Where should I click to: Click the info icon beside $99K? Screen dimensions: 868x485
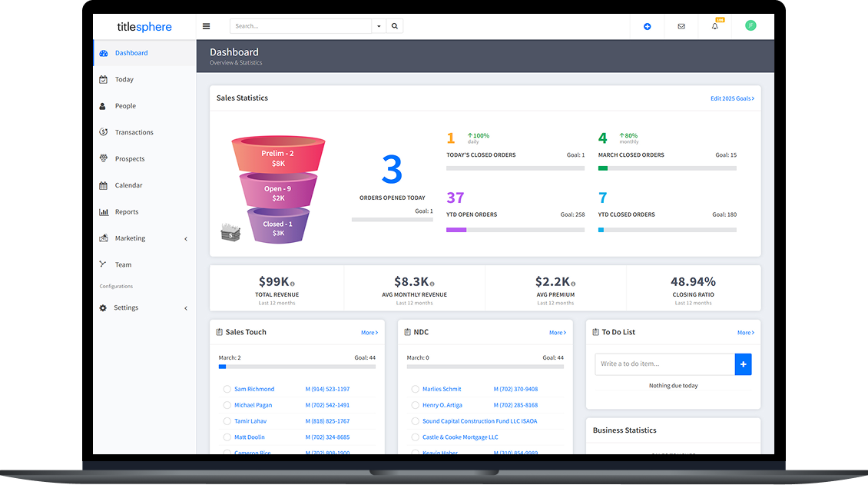point(293,284)
